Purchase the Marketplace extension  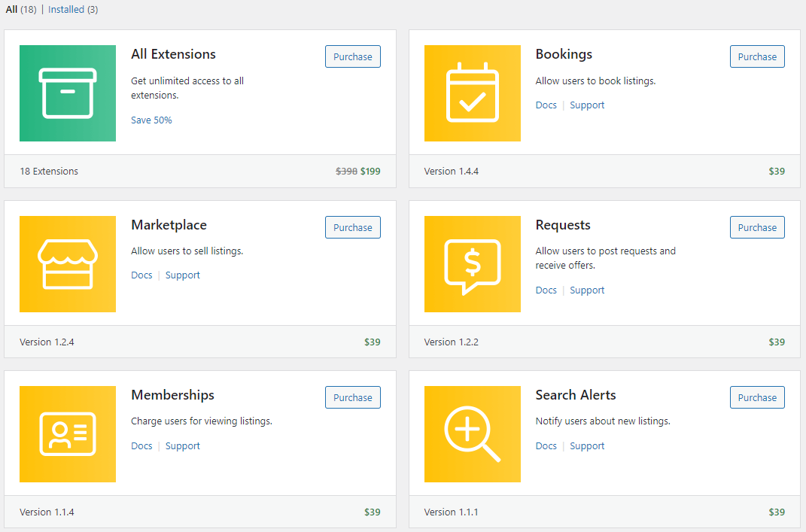click(x=352, y=226)
